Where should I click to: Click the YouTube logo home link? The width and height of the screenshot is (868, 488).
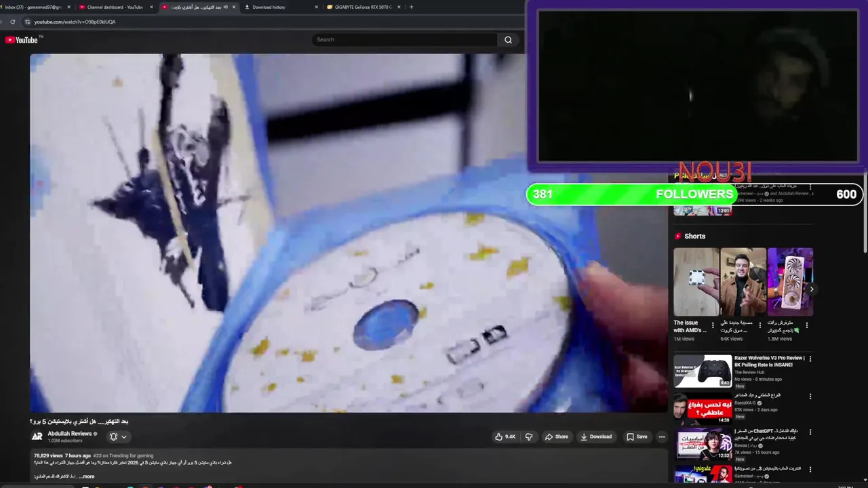pyautogui.click(x=21, y=40)
